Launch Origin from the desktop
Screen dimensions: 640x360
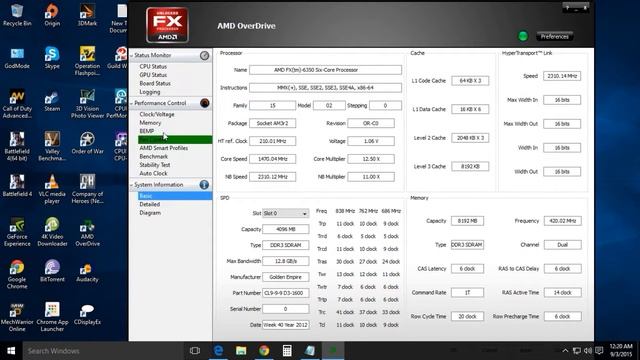(x=52, y=15)
